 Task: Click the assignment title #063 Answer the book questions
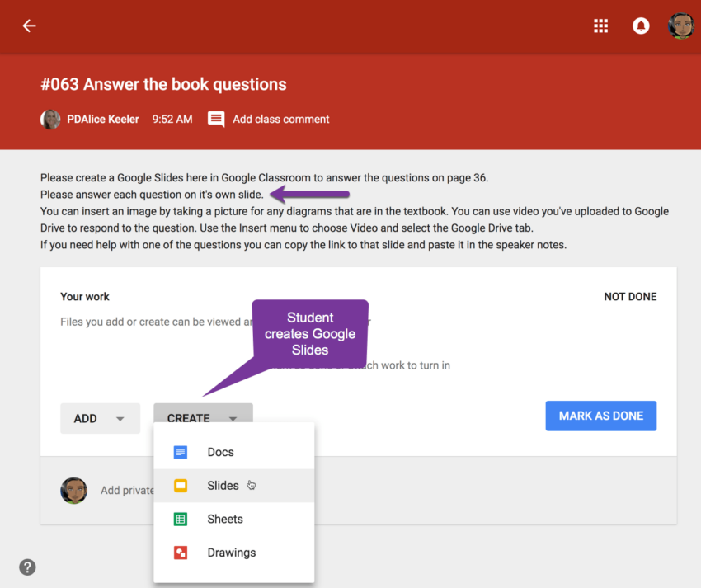pyautogui.click(x=163, y=84)
